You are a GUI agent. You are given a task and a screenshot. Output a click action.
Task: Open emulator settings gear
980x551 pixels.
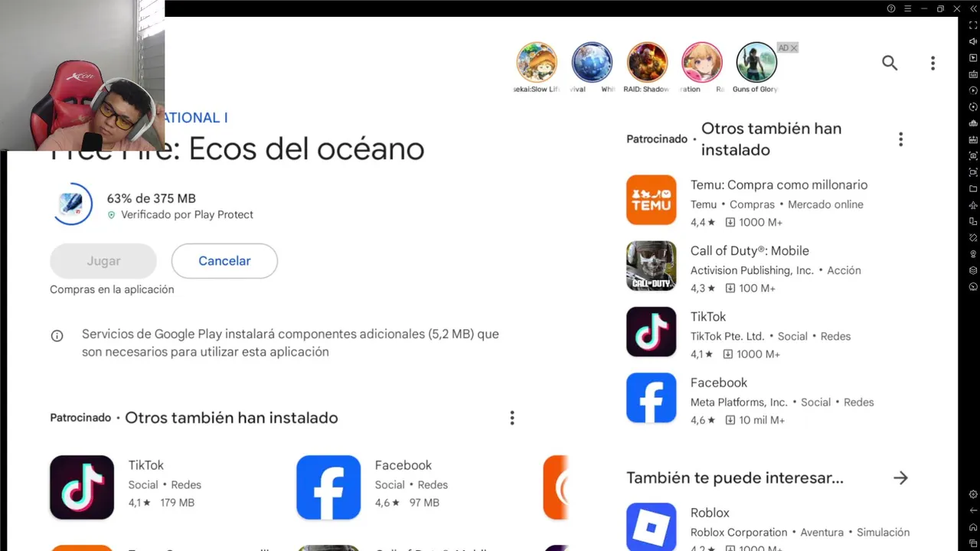coord(973,495)
